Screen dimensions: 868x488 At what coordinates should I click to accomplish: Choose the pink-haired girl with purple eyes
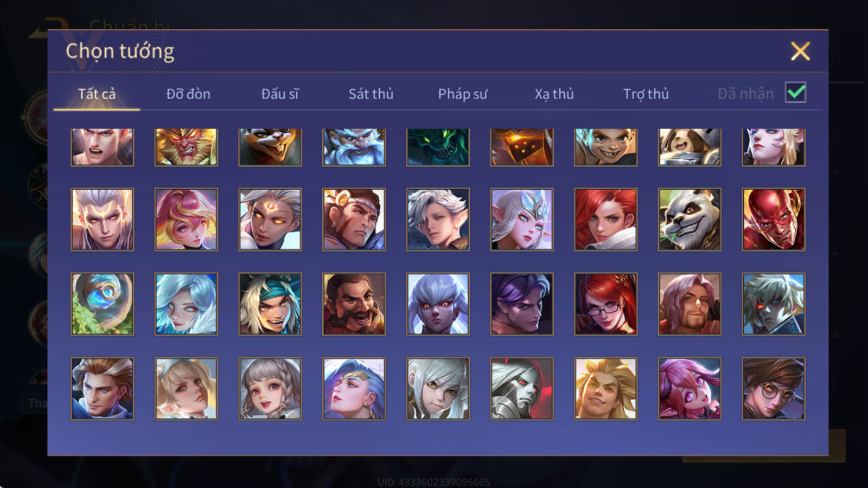pos(690,388)
